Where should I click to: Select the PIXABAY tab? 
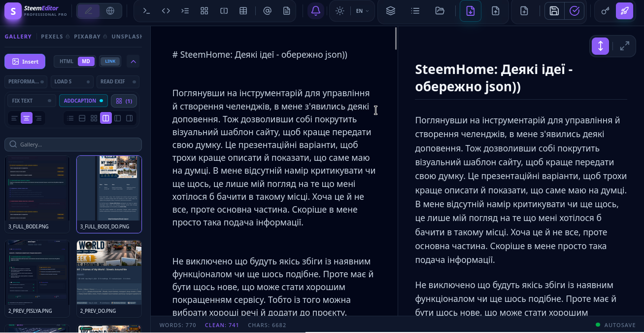click(x=87, y=37)
